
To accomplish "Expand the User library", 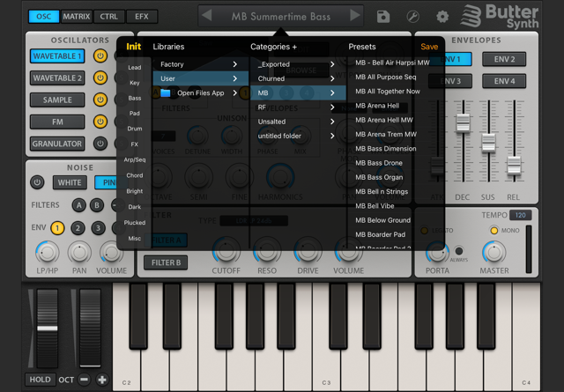I will pos(200,78).
